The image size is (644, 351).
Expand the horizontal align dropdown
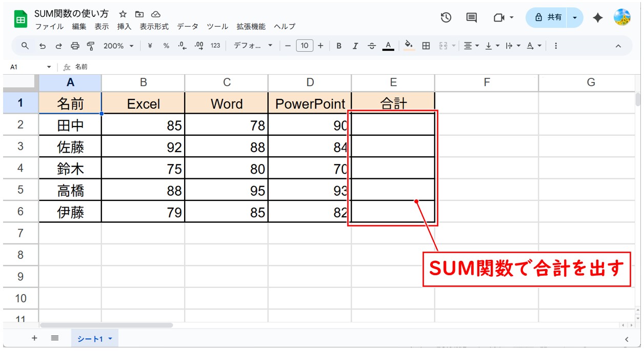[x=471, y=46]
